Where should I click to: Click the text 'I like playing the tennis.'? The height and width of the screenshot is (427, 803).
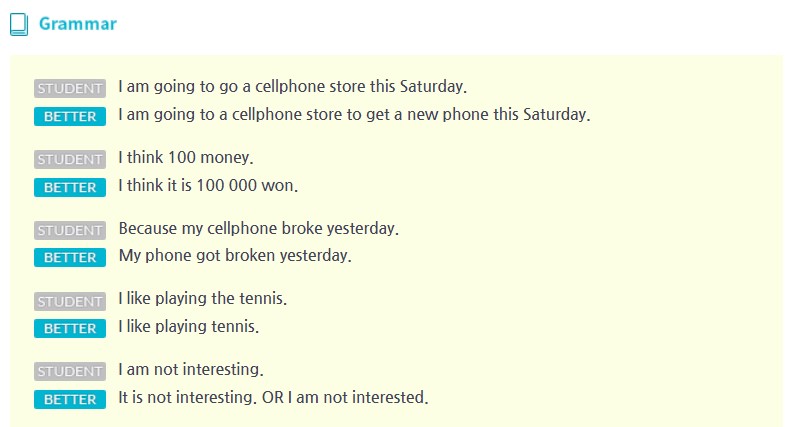pos(203,298)
